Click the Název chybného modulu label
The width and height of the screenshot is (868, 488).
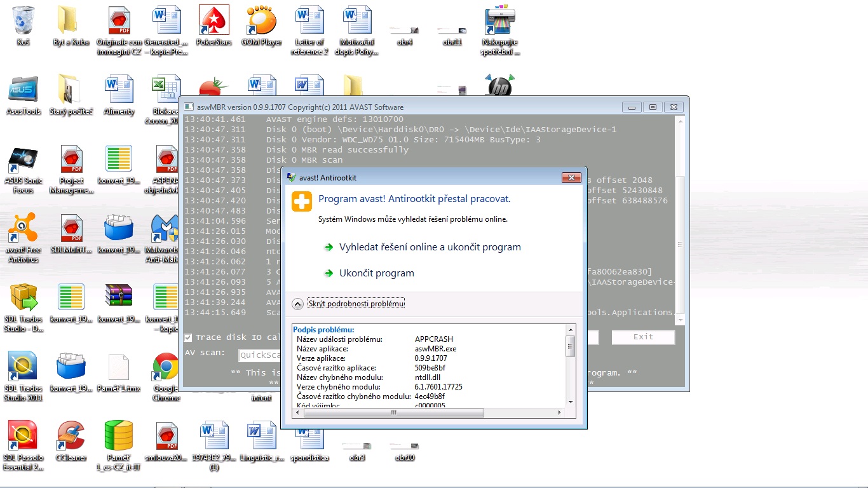coord(338,377)
